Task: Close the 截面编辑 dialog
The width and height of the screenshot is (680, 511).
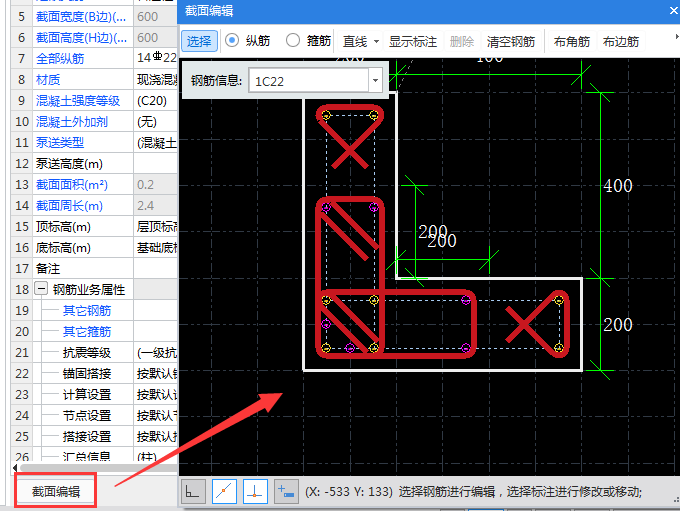Action: 673,11
